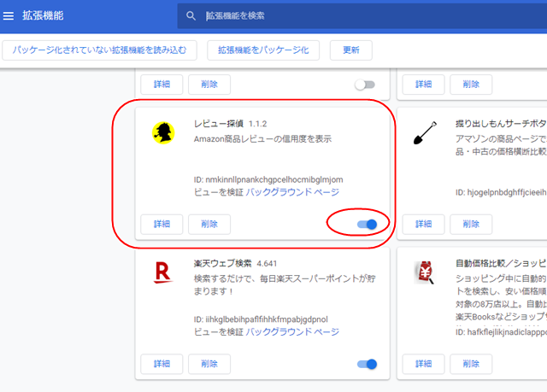Click the 掘り出しもんサーチ extension title
Image resolution: width=547 pixels, height=392 pixels.
(x=501, y=124)
